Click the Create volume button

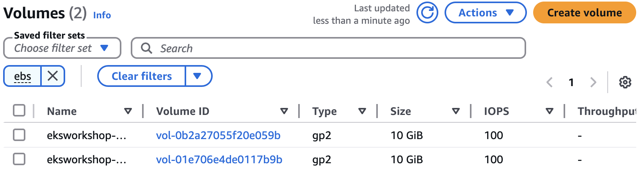tap(584, 13)
